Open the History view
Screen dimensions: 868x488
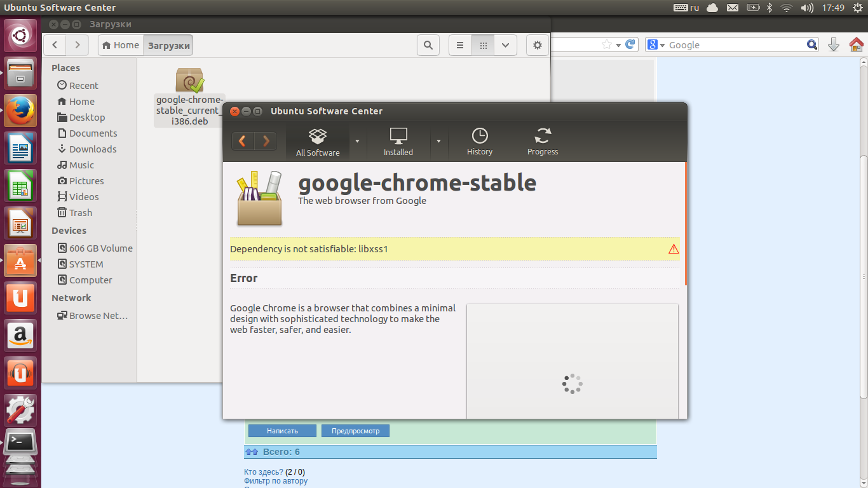(480, 142)
